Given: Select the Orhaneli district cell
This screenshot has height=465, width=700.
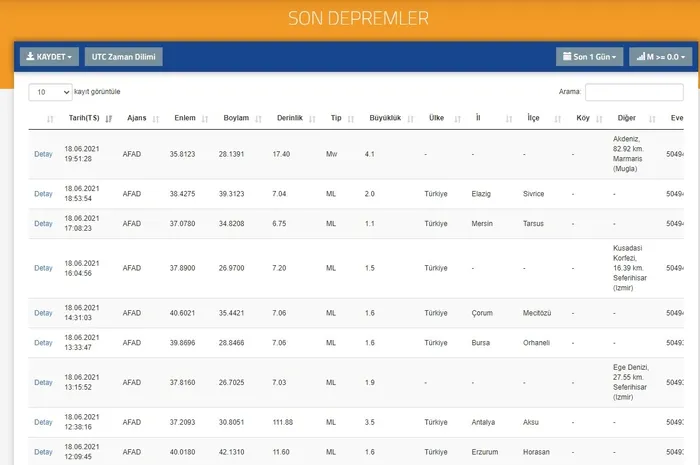Looking at the screenshot, I should pos(536,343).
